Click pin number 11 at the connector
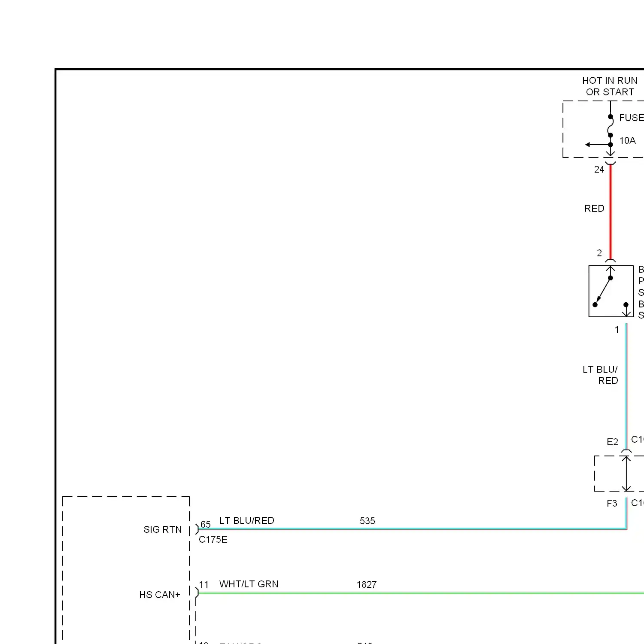Viewport: 644px width, 644px height. tap(204, 585)
